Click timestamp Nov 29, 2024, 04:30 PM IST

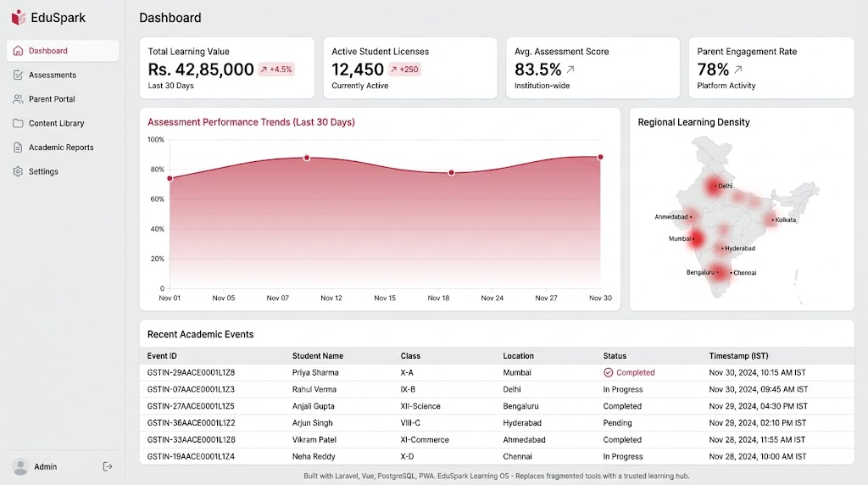[x=758, y=406]
